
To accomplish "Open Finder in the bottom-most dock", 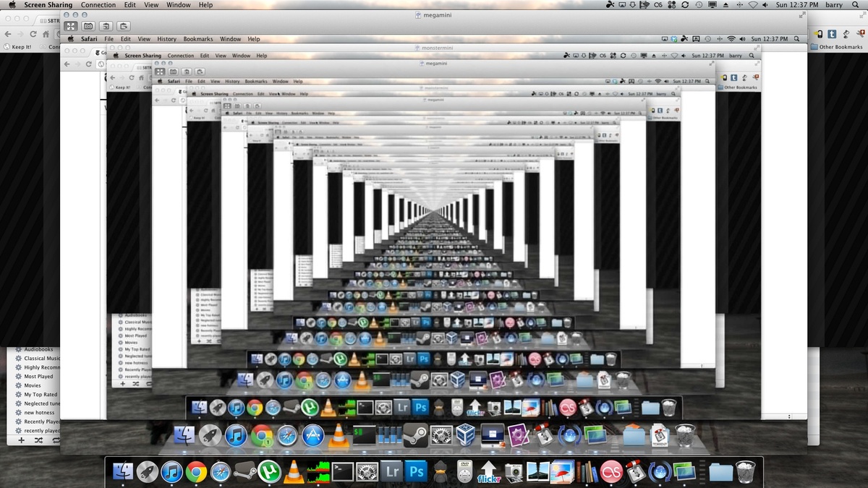I will click(124, 472).
